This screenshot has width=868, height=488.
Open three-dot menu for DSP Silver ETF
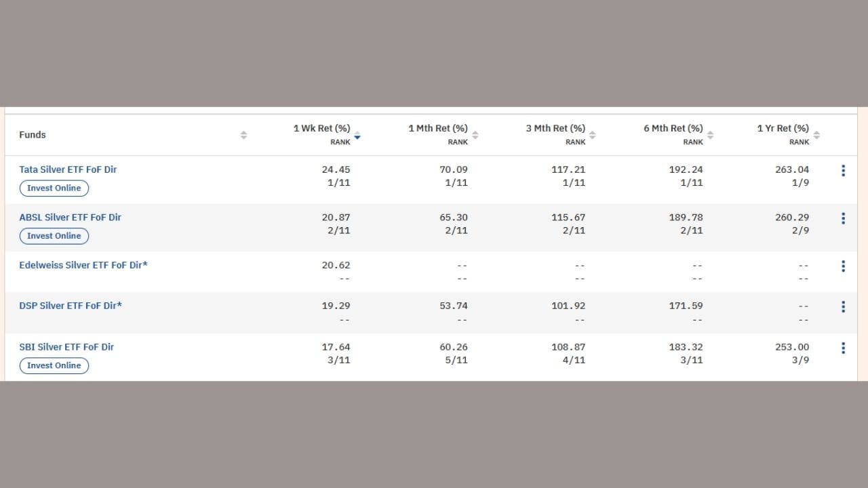point(843,307)
